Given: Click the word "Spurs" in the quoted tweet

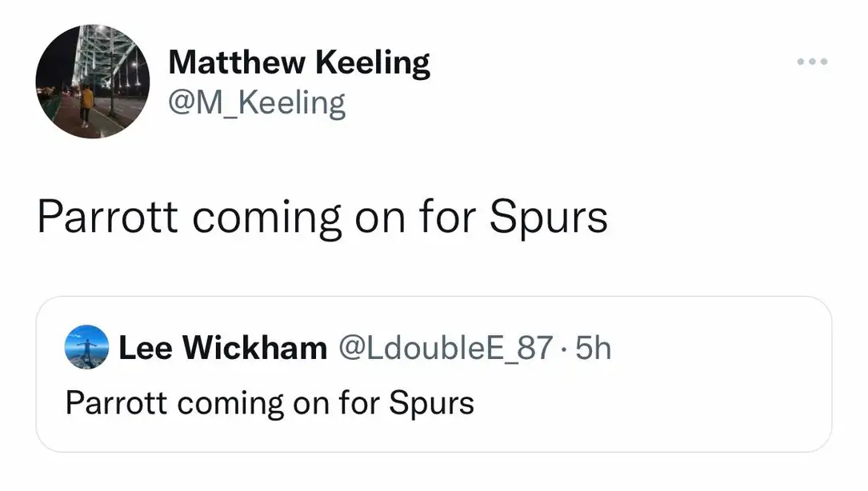Looking at the screenshot, I should (x=432, y=402).
